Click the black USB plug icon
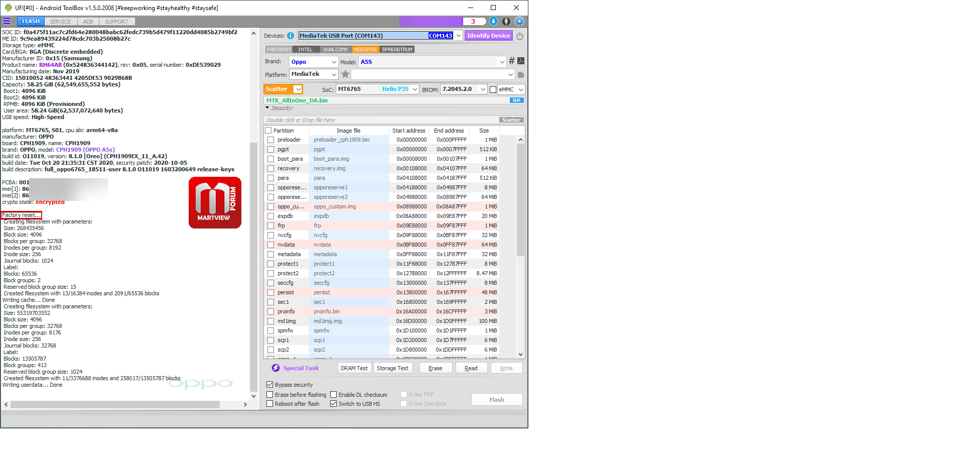The image size is (980, 452). 506,21
